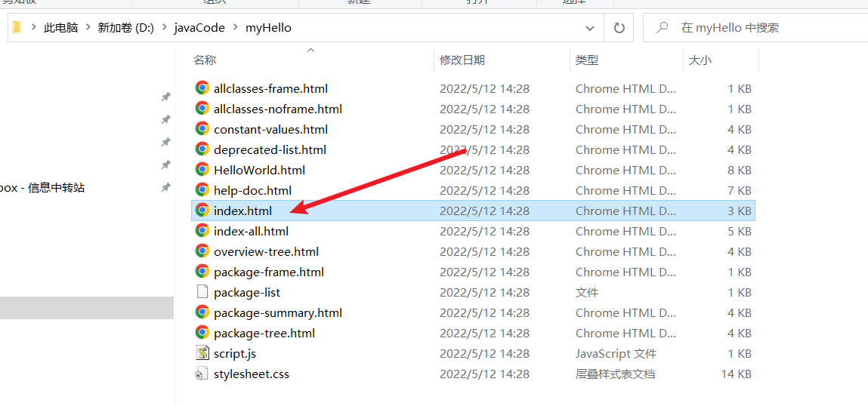
Task: Select file name overview-tree.html
Action: point(266,252)
